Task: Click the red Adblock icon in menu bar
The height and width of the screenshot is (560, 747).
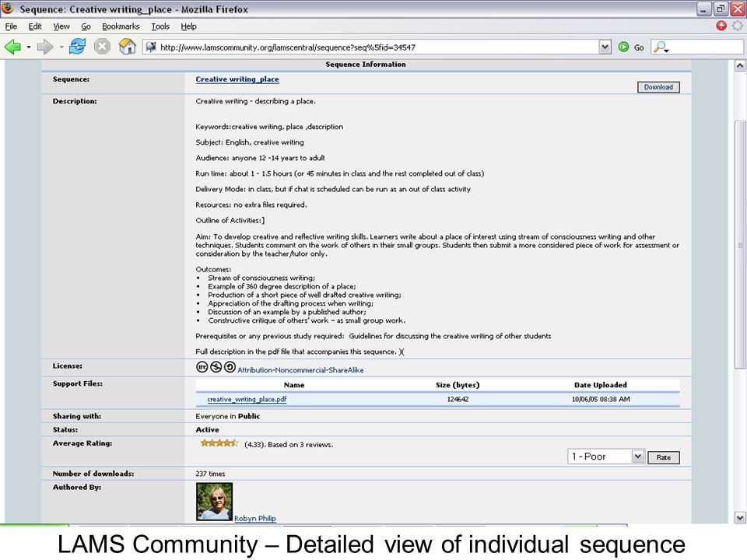Action: click(x=721, y=26)
